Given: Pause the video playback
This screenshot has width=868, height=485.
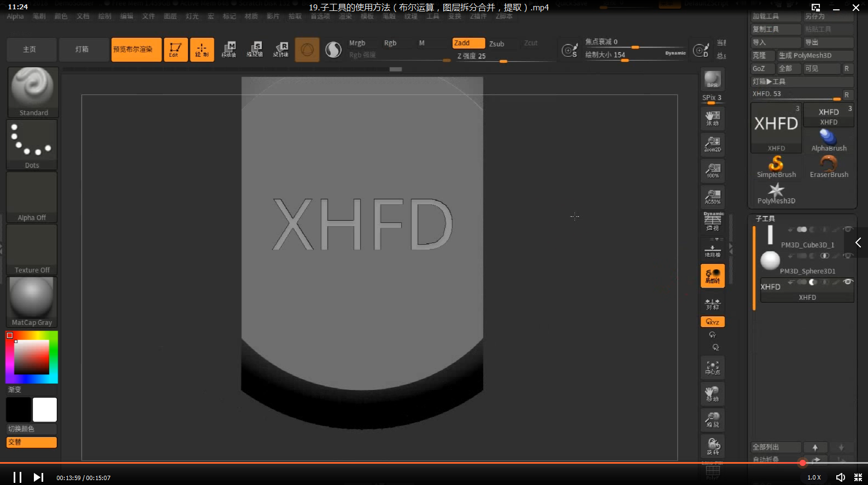Looking at the screenshot, I should click(x=17, y=477).
